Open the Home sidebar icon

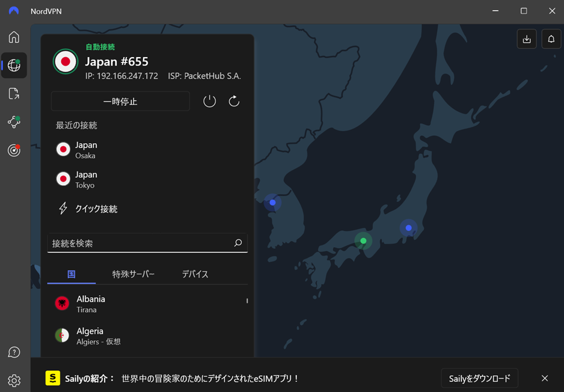pos(14,37)
